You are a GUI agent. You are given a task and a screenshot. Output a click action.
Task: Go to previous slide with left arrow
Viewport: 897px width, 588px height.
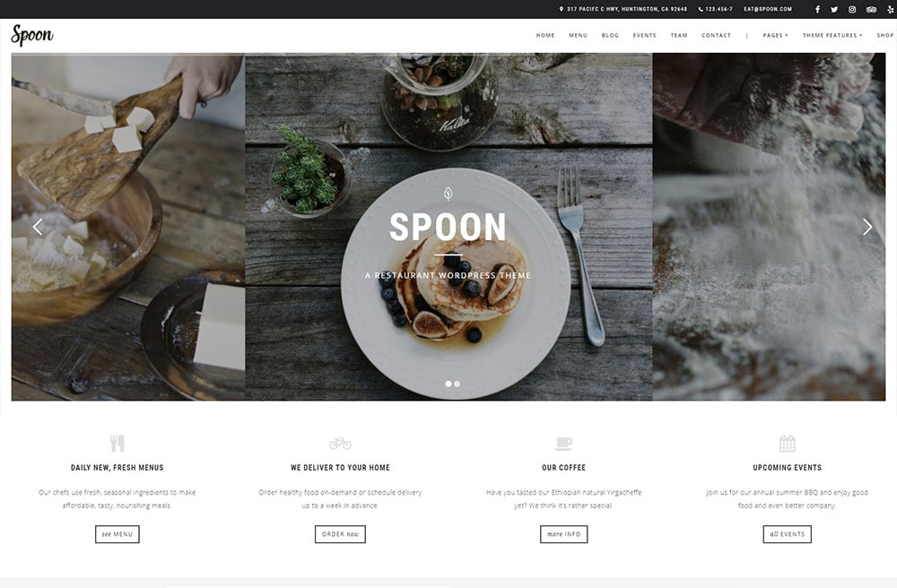coord(38,227)
